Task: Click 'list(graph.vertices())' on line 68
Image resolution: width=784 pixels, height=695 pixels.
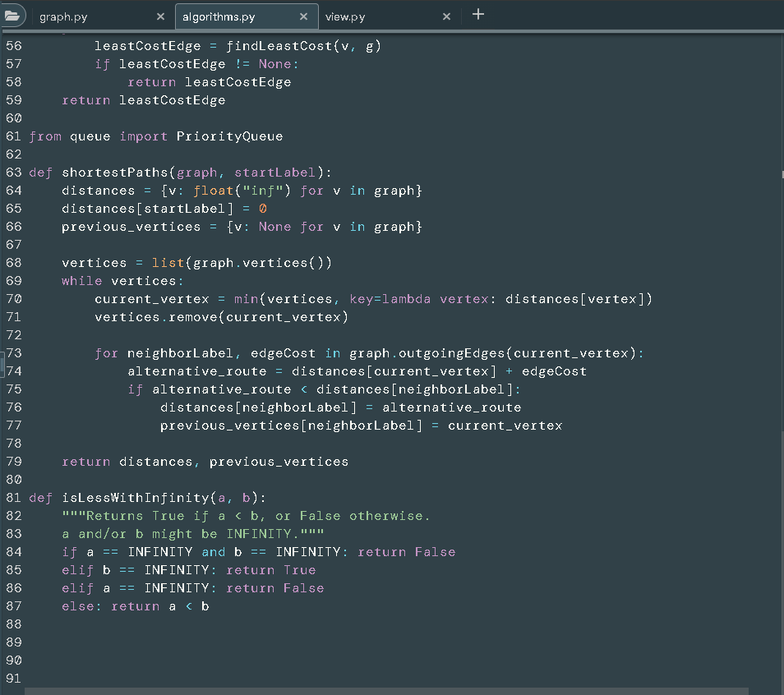Action: pyautogui.click(x=242, y=263)
